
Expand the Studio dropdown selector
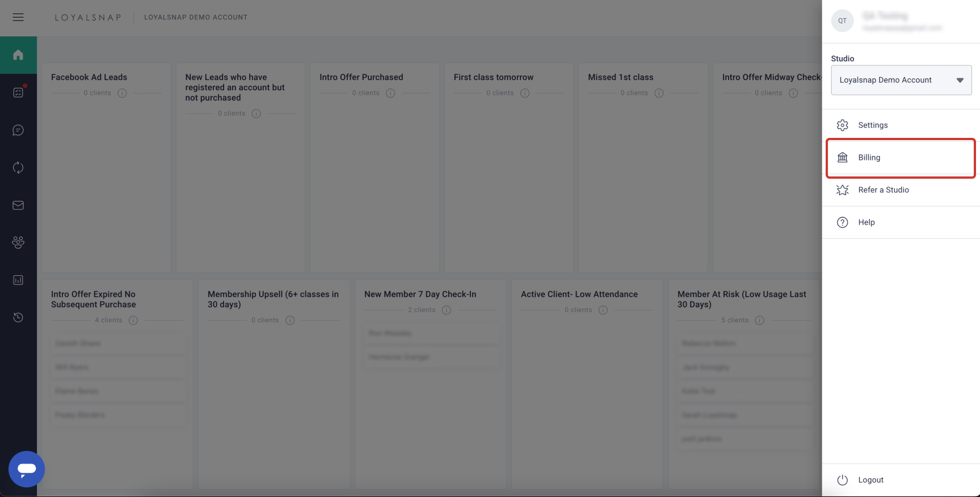tap(901, 80)
